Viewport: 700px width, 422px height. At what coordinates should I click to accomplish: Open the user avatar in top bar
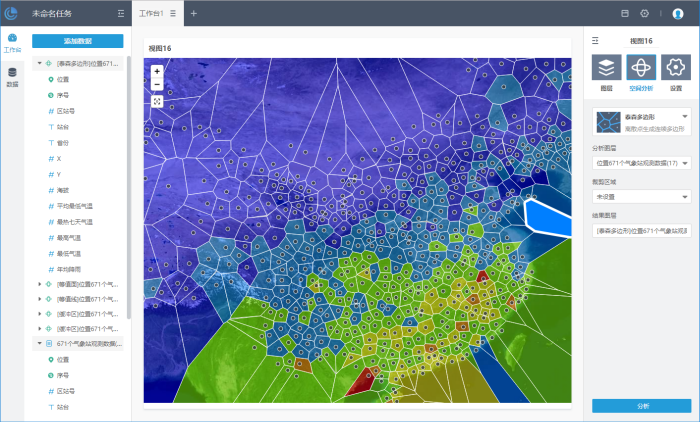(677, 13)
